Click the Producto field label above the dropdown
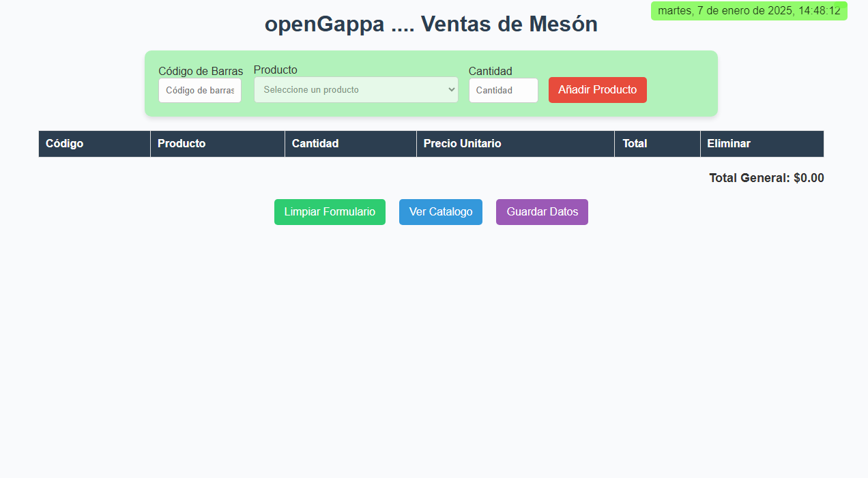The image size is (868, 478). [275, 70]
